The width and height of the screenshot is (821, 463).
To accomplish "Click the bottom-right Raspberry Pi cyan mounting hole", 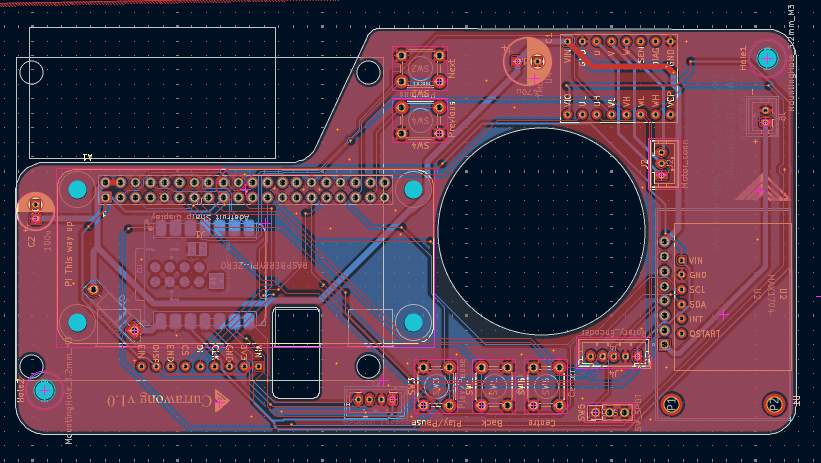I will point(413,322).
